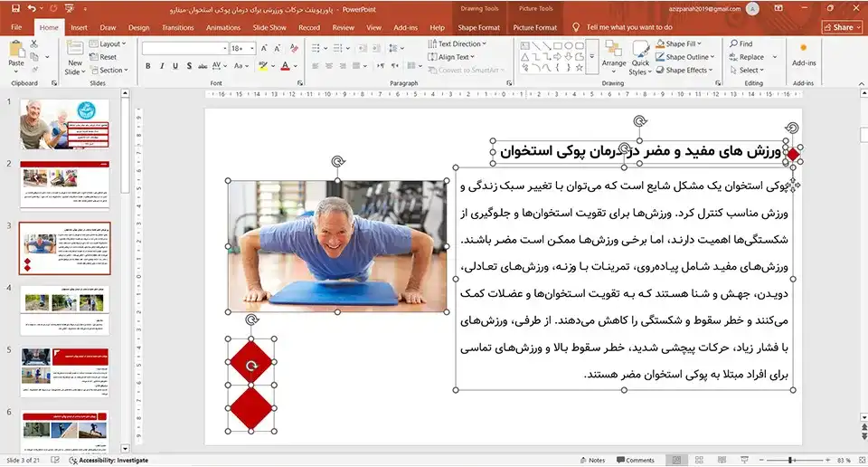Toggle numbered list

click(337, 48)
